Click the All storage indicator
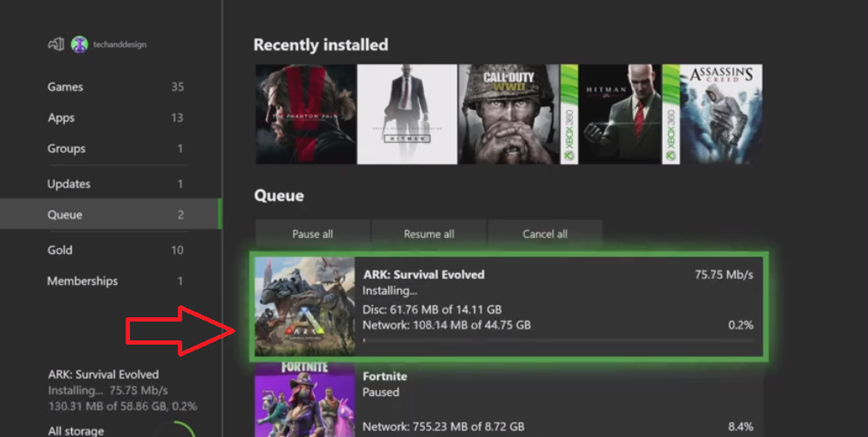 [x=76, y=431]
